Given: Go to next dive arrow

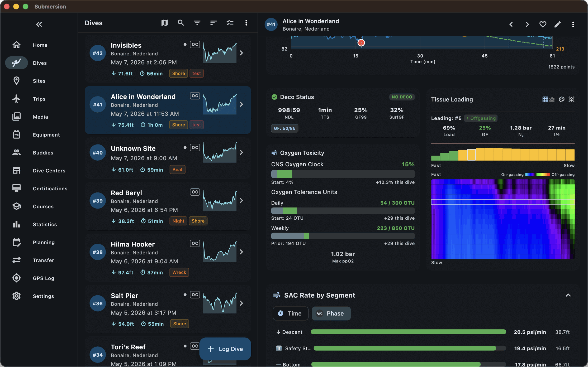Looking at the screenshot, I should [x=527, y=25].
